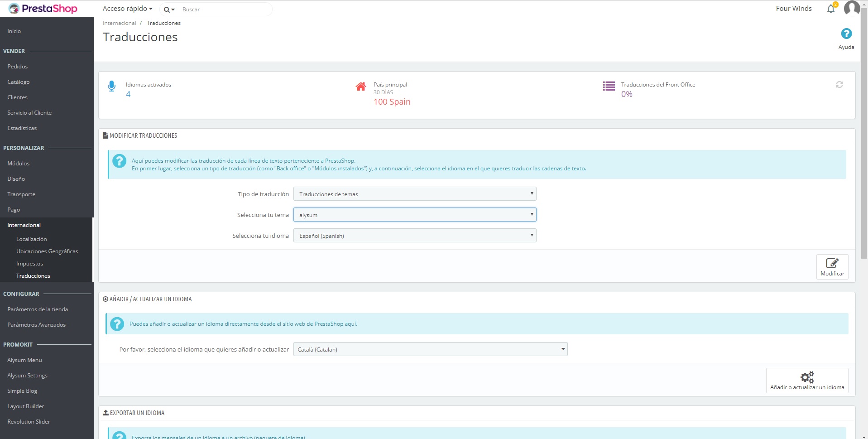The width and height of the screenshot is (868, 439).
Task: Open Parámetros Avanzados
Action: [36, 325]
